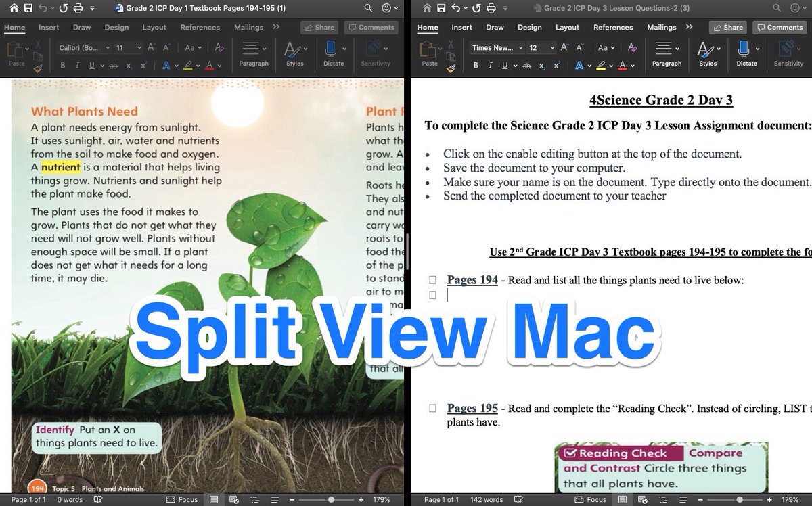812x506 pixels.
Task: Click Print icon in left Word window
Action: click(78, 8)
